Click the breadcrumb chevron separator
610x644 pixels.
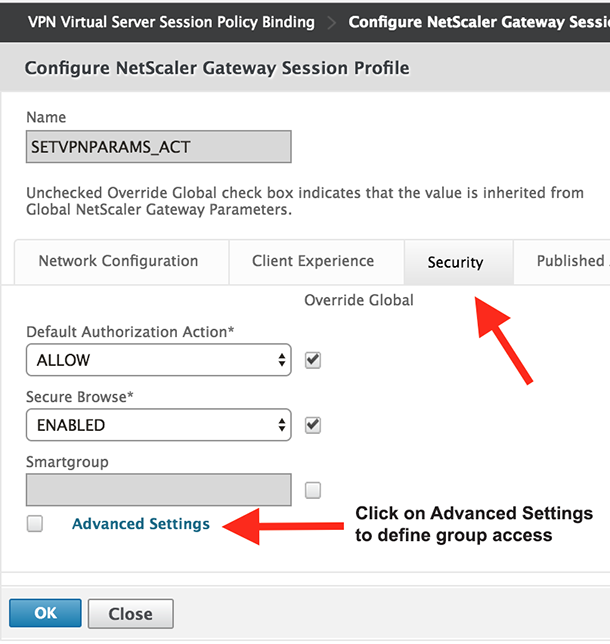pos(331,22)
